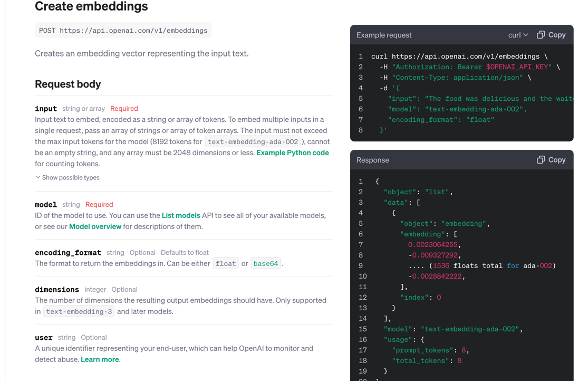
Task: Click the encoding_format parameter name
Action: tap(68, 253)
